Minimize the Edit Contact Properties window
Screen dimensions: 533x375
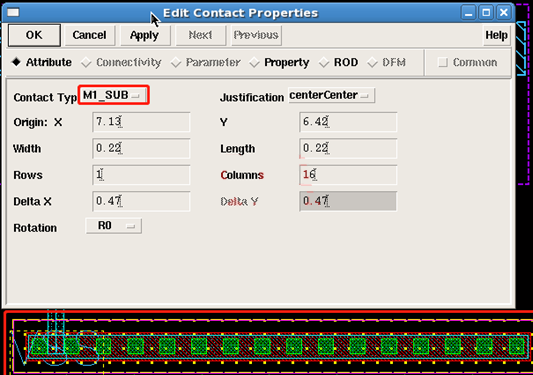point(468,13)
